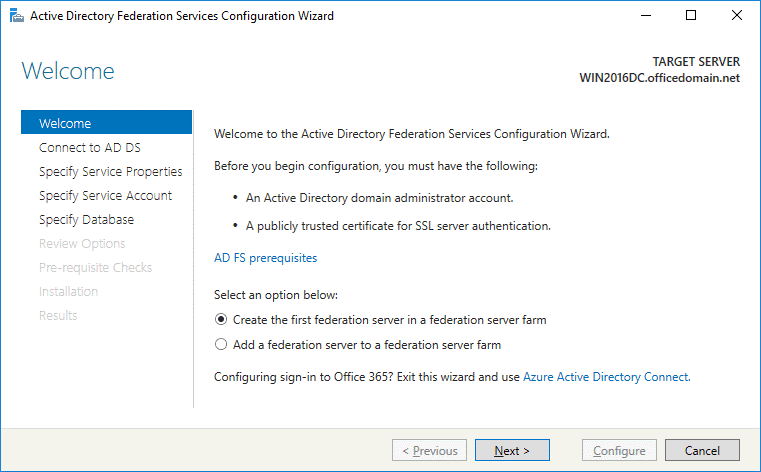Select 'Create the first federation server' option

(222, 320)
